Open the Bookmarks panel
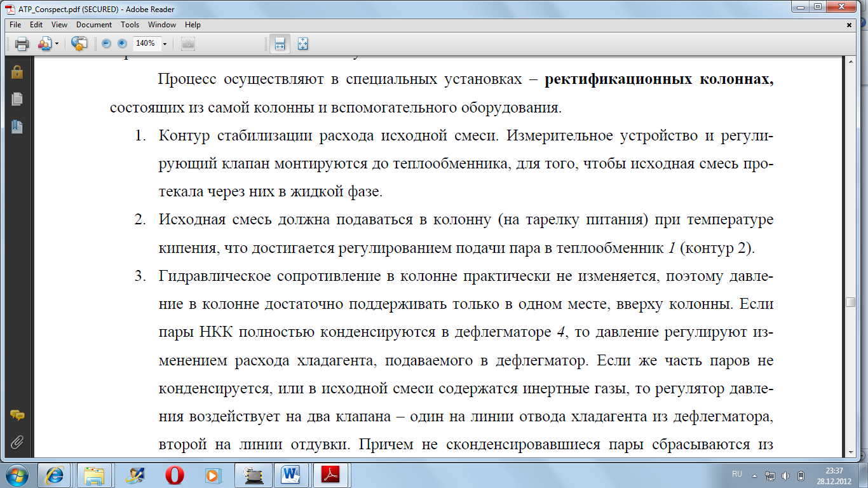 pos(17,126)
